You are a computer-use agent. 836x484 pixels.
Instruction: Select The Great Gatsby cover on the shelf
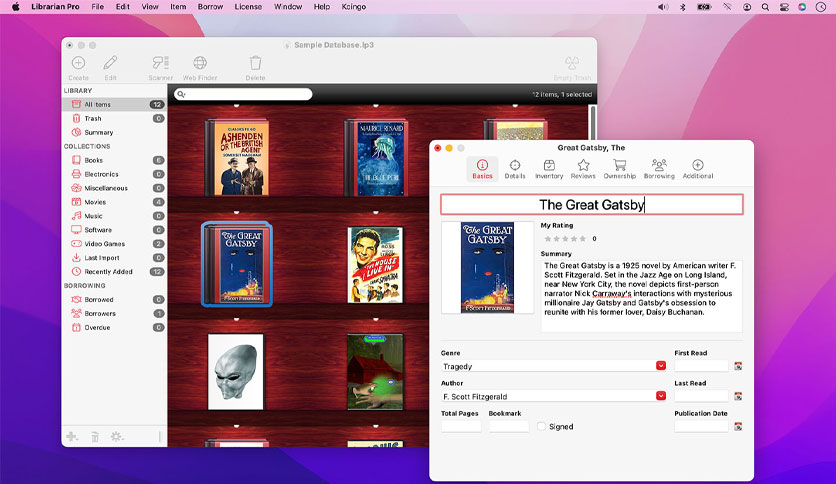pyautogui.click(x=237, y=264)
